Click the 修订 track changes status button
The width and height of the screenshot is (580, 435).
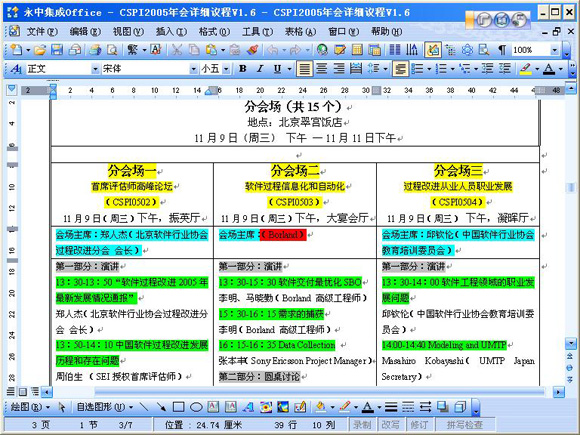tap(419, 425)
